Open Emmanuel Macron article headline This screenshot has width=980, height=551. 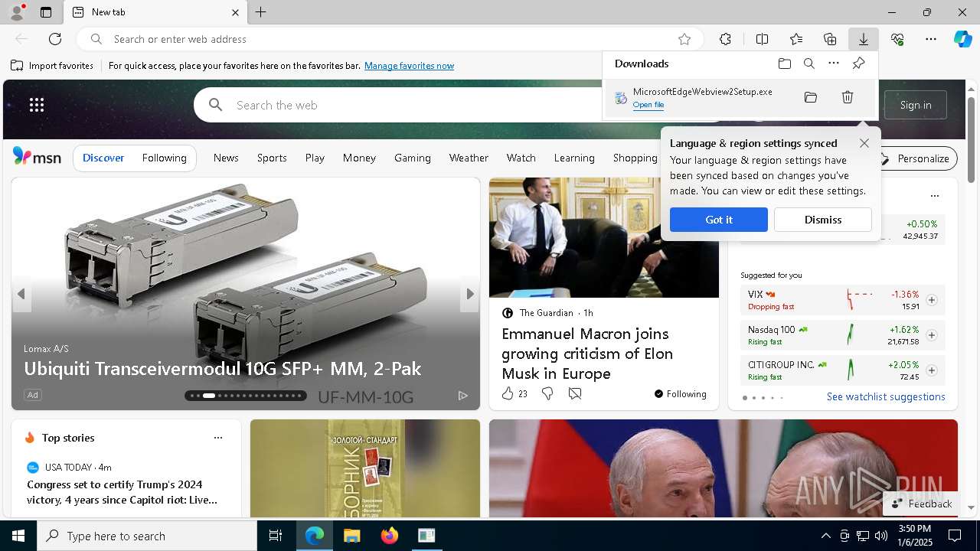click(587, 354)
